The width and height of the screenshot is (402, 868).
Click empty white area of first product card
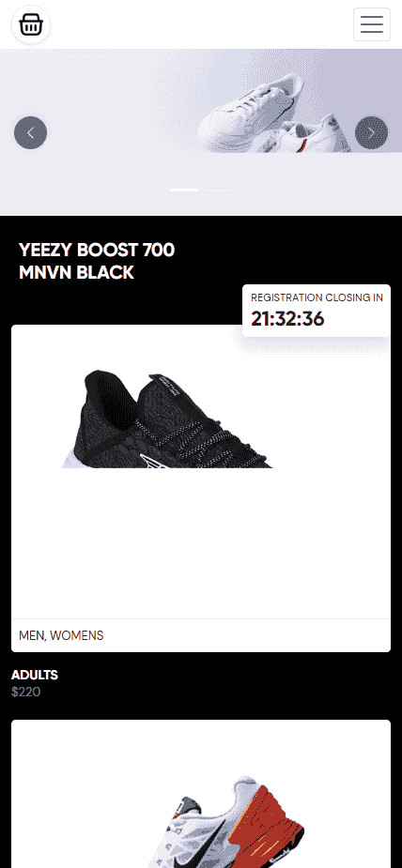coord(201,542)
